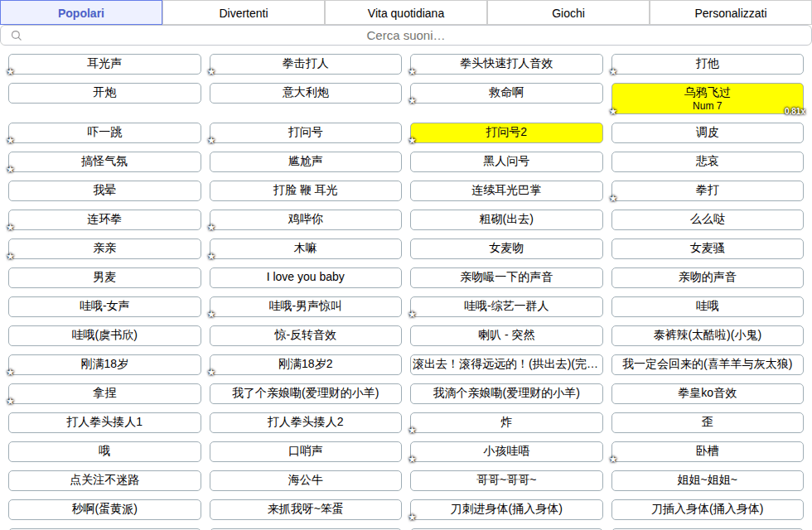Click the star icon on 吓一跳
The width and height of the screenshot is (812, 530).
[10, 140]
